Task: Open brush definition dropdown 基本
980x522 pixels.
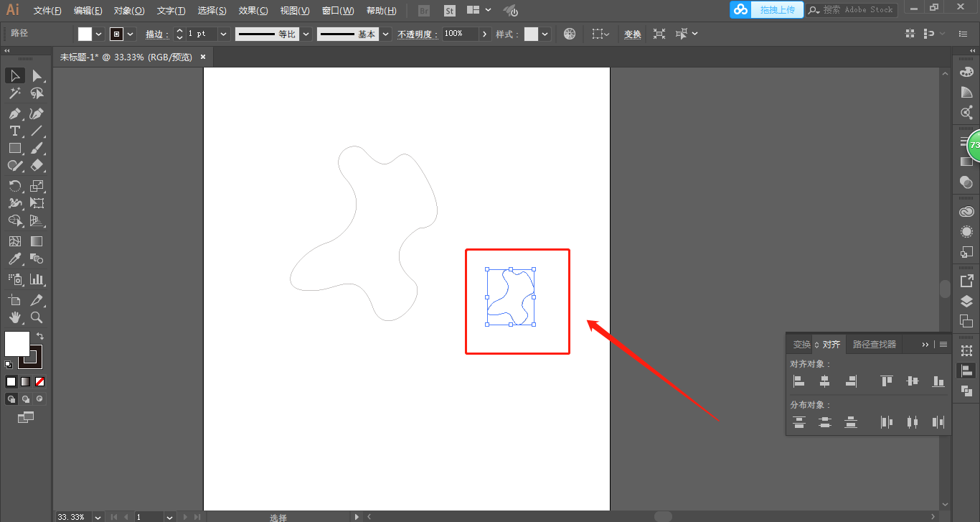Action: coord(386,34)
